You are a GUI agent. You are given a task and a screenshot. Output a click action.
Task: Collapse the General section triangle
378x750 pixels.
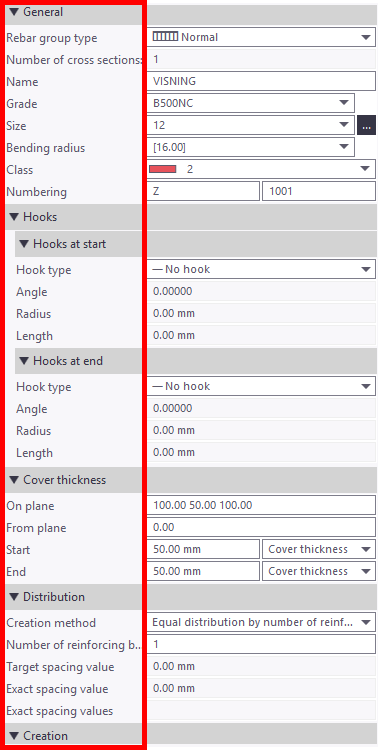tap(14, 12)
